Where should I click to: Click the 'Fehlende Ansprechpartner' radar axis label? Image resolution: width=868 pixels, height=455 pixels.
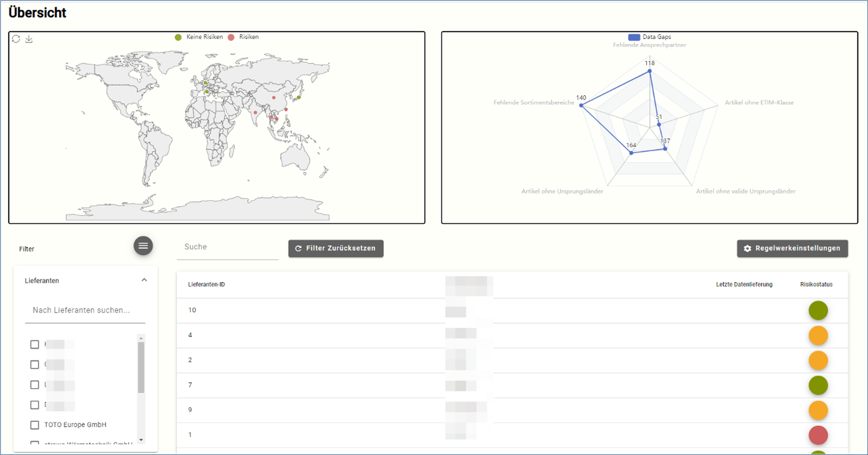coord(649,45)
